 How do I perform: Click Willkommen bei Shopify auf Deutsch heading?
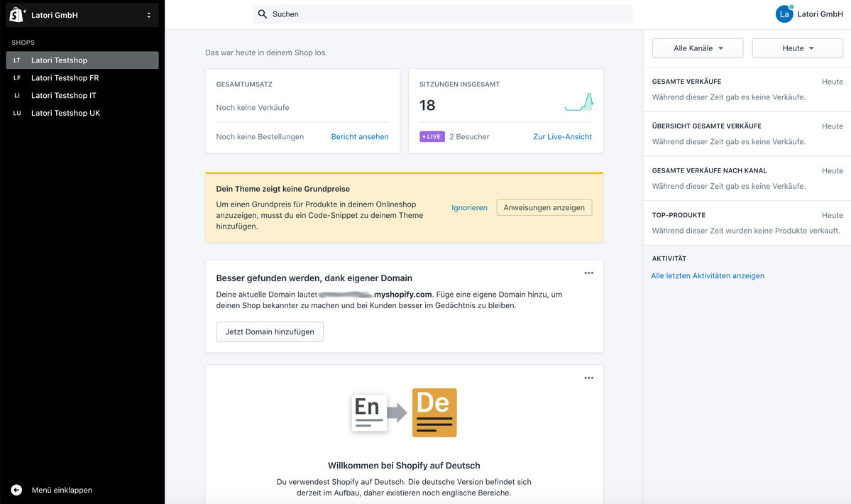coord(404,466)
